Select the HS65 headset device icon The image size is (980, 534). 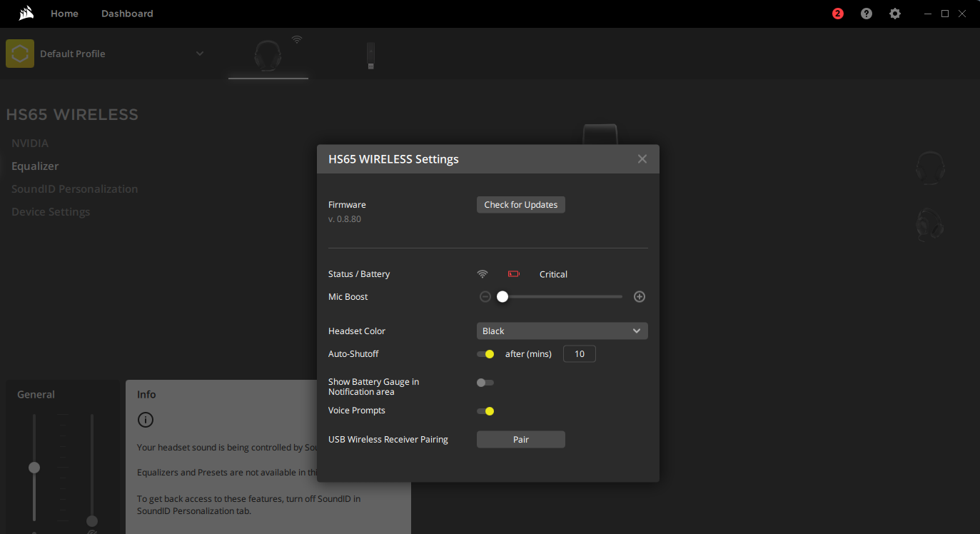[x=268, y=55]
